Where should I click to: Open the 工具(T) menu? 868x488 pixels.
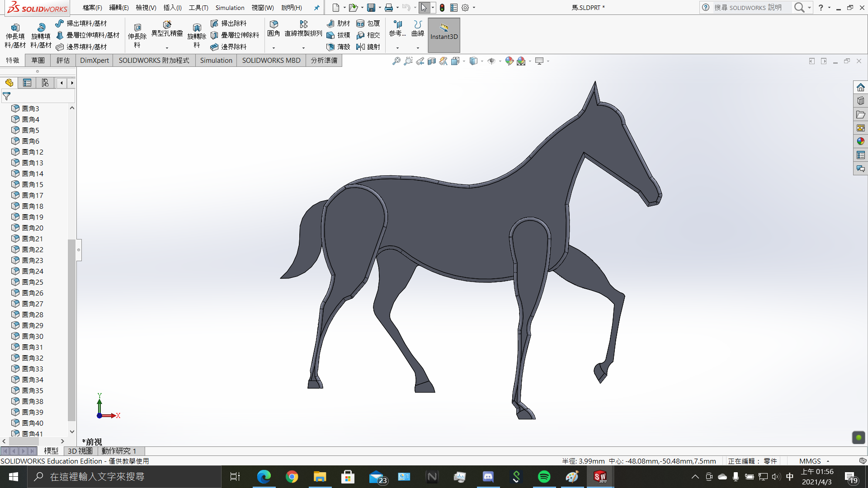[198, 8]
